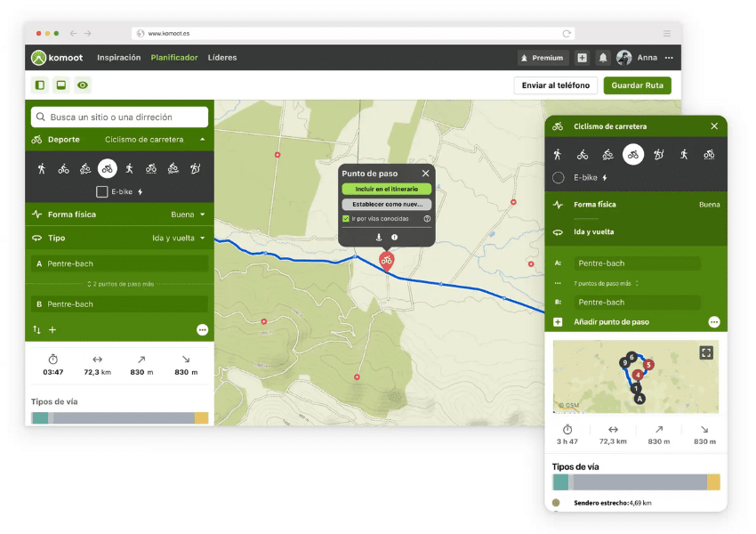
Task: Click the Guardar Ruta button
Action: [x=637, y=85]
